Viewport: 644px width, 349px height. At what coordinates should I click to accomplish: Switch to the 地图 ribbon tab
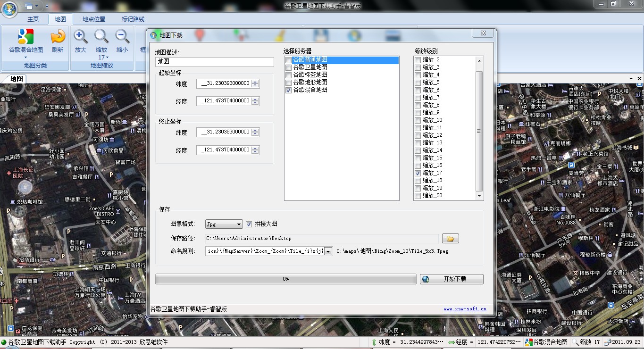click(60, 19)
